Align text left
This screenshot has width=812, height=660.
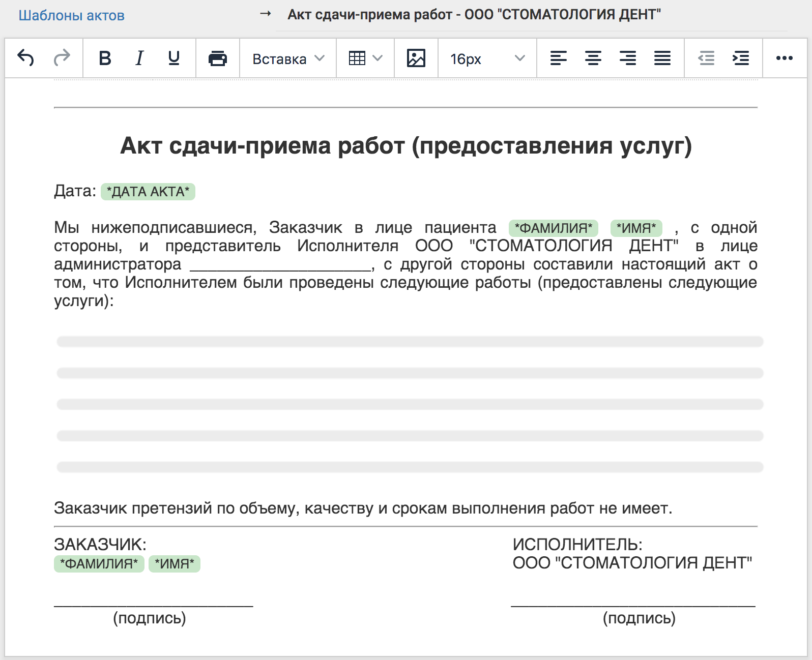click(559, 58)
